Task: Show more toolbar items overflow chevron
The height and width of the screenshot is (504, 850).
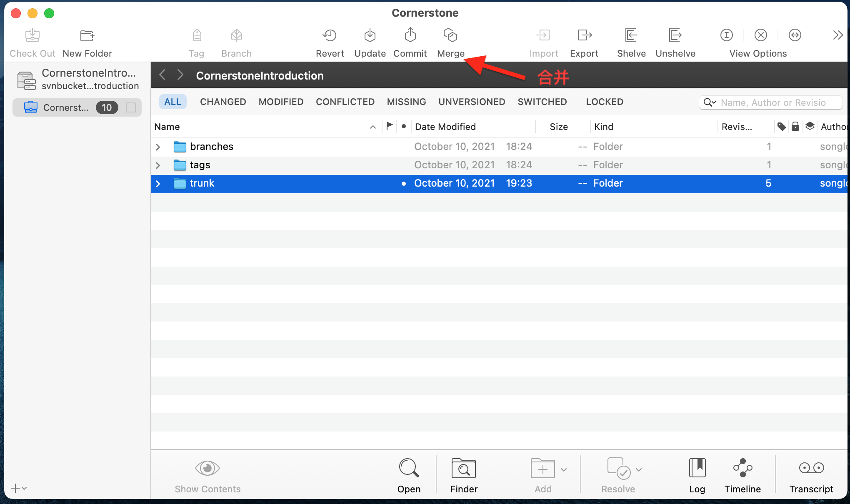Action: pyautogui.click(x=838, y=35)
